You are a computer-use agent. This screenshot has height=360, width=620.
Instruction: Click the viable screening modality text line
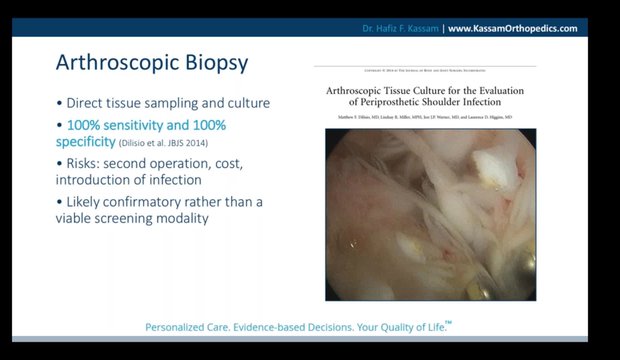point(132,218)
